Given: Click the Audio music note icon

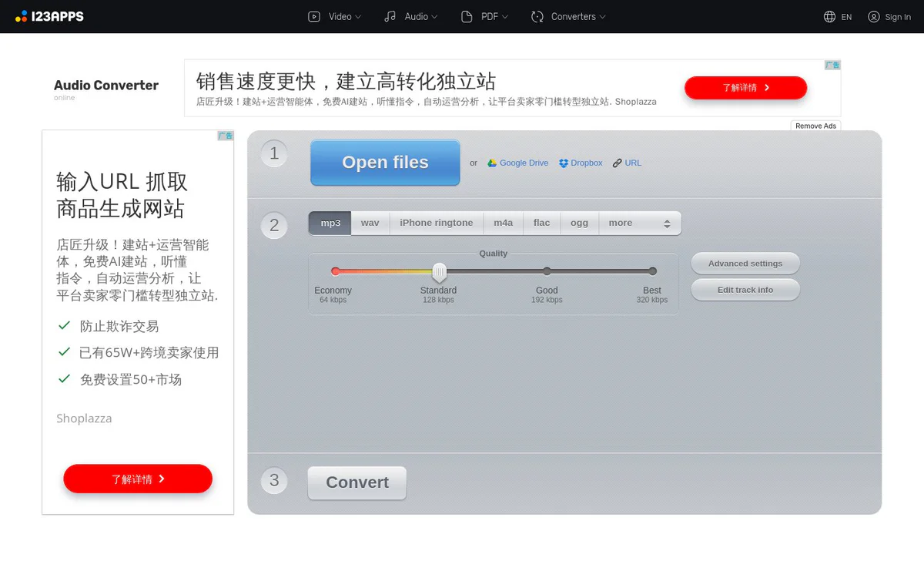Looking at the screenshot, I should click(x=390, y=16).
